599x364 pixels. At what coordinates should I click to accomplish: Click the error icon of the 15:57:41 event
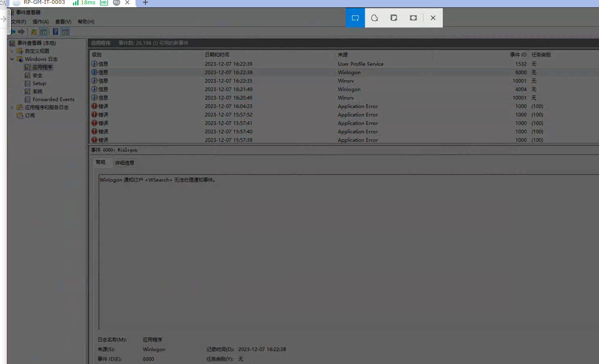[x=95, y=123]
